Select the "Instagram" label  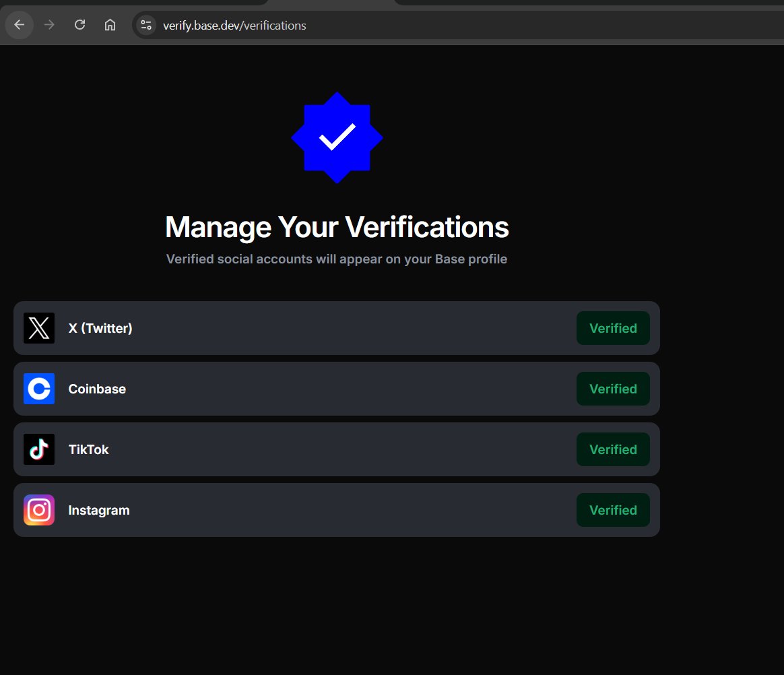click(x=98, y=510)
